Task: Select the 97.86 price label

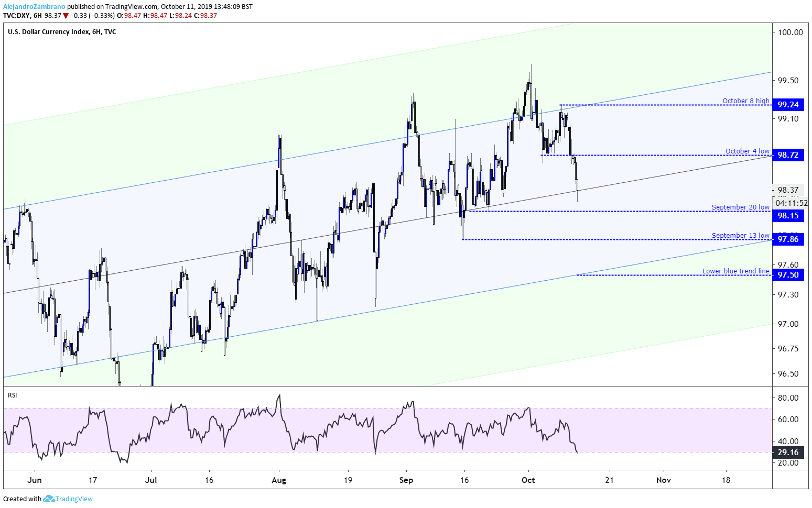Action: (x=788, y=239)
